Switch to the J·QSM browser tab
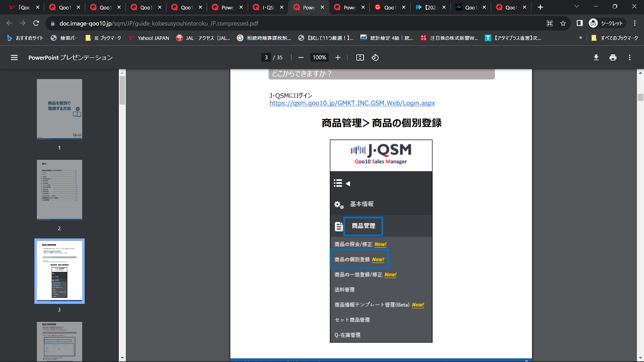Screen dimensions: 644x362 click(268, 7)
